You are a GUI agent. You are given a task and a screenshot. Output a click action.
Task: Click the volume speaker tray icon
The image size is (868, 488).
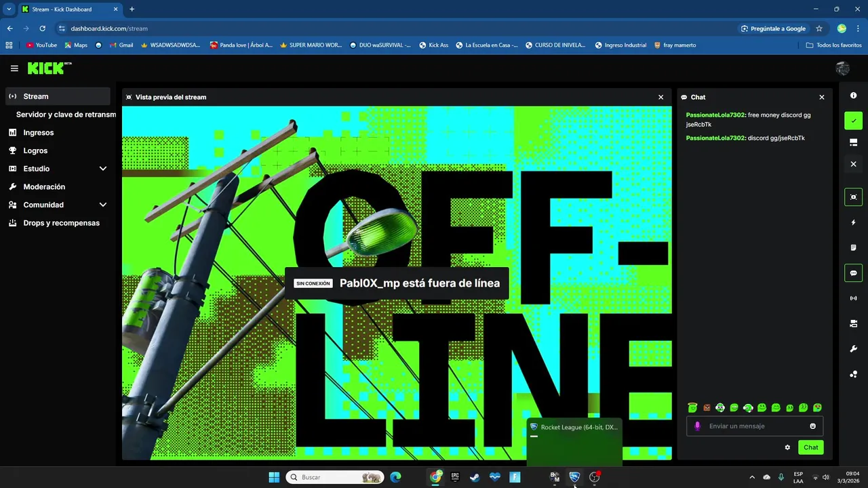[x=825, y=477]
